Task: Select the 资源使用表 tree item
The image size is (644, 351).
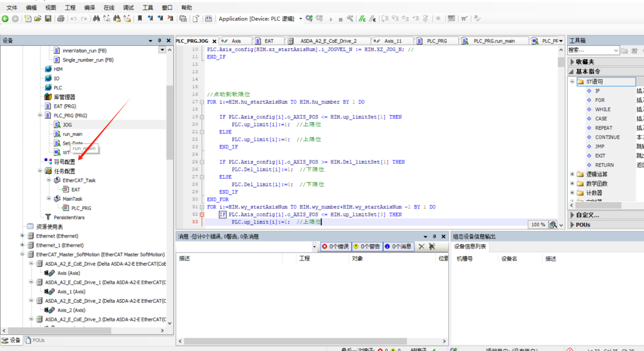Action: point(49,226)
